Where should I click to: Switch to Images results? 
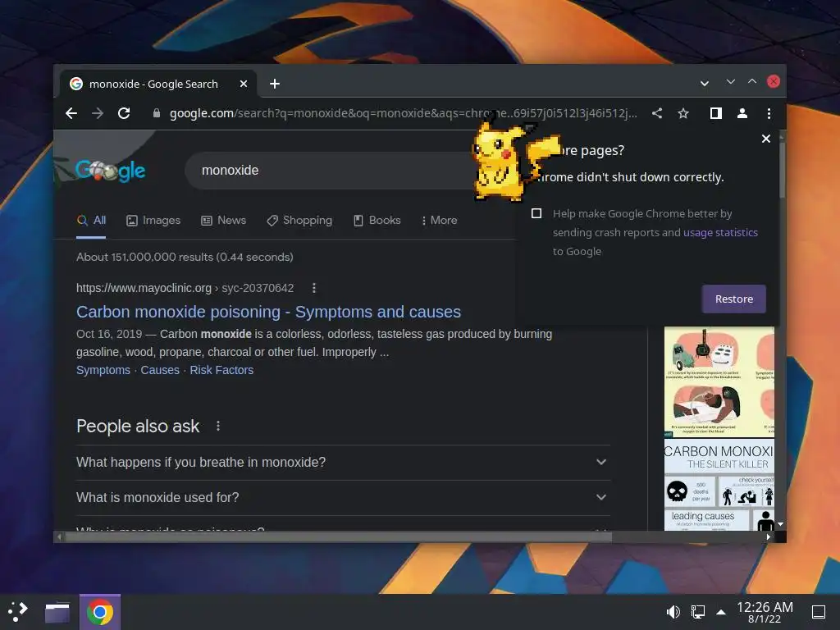point(153,220)
